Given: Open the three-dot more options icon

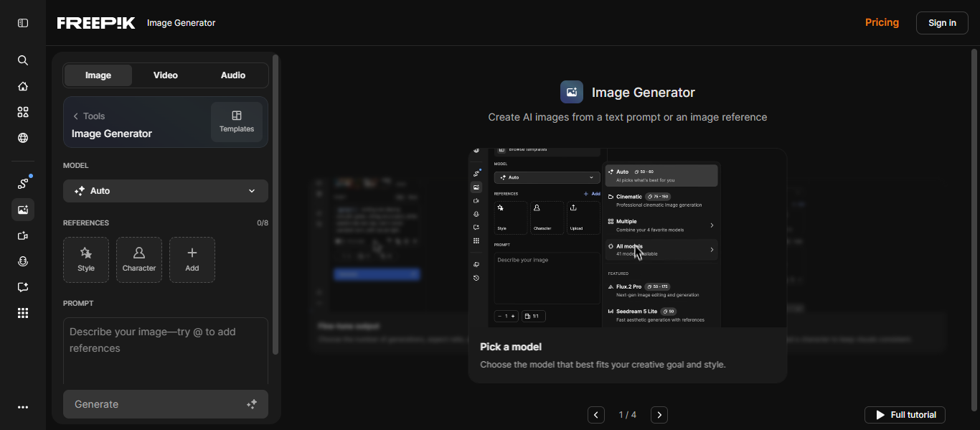Looking at the screenshot, I should click(23, 407).
